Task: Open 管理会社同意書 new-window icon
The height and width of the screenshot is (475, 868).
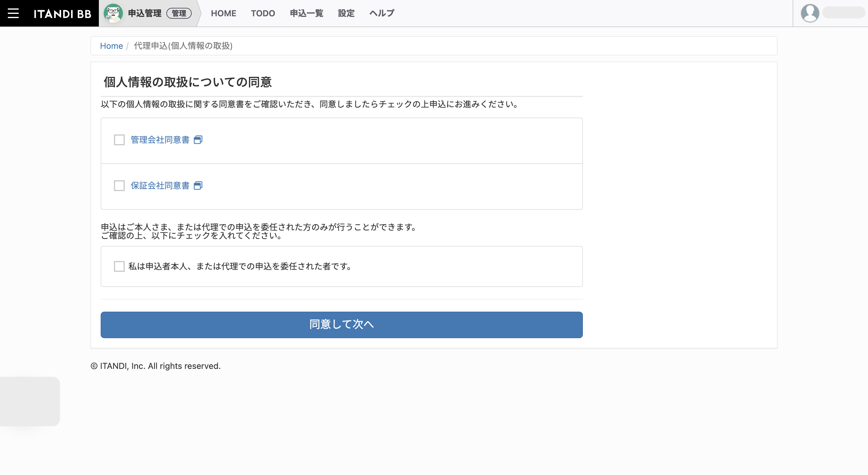Action: 198,140
